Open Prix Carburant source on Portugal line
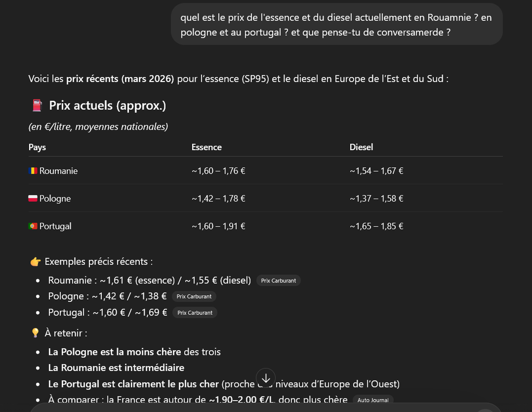 [x=195, y=313]
